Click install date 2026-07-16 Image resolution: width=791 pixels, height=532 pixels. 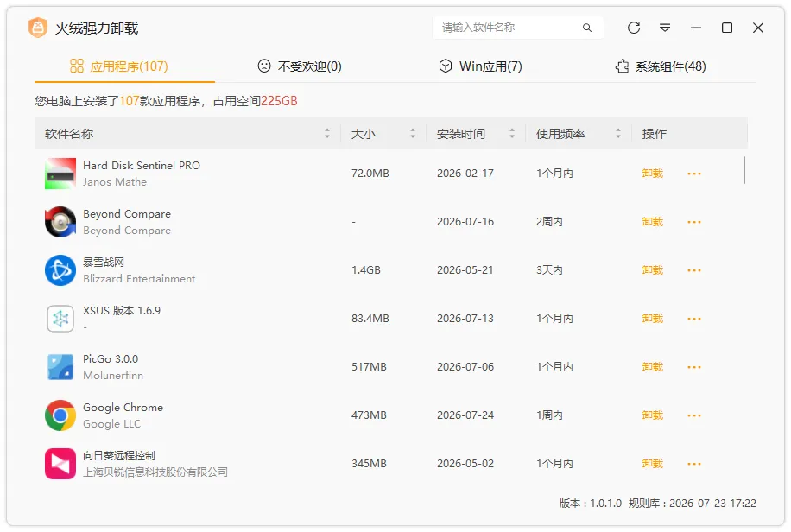465,222
